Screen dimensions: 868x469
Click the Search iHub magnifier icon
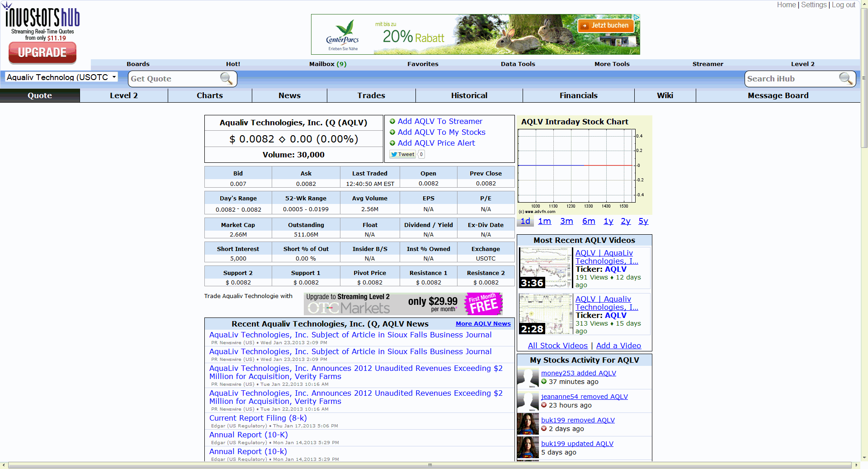click(x=845, y=79)
